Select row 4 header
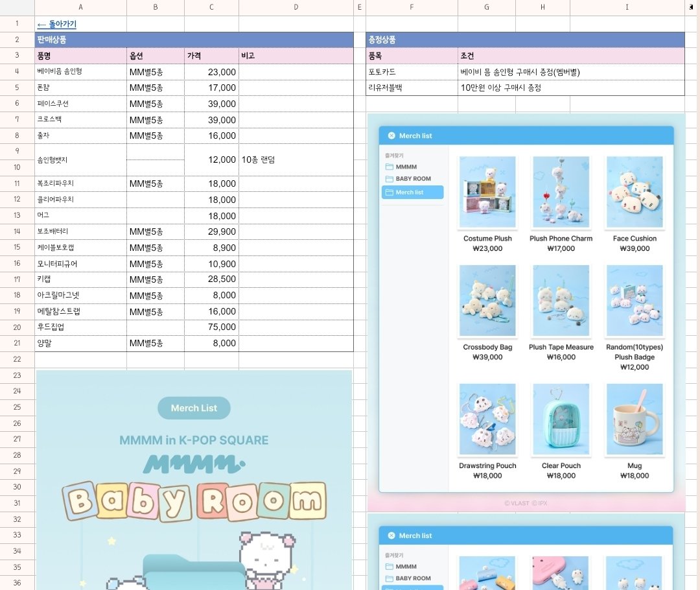Image resolution: width=700 pixels, height=590 pixels. (x=17, y=71)
